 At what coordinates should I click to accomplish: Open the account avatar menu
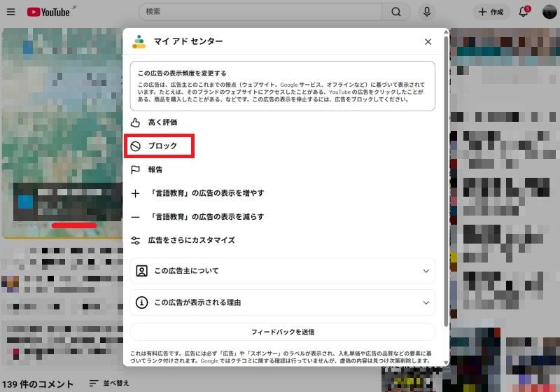(x=549, y=12)
